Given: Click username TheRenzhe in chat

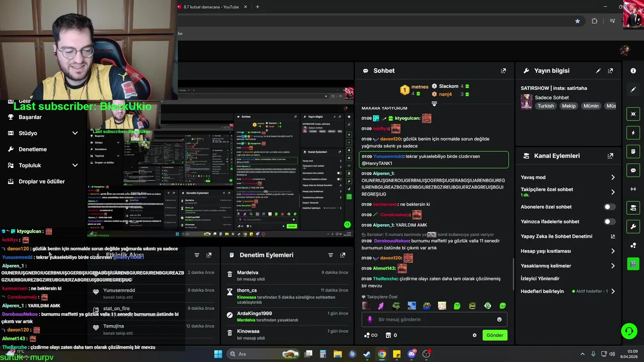Looking at the screenshot, I should 385,279.
